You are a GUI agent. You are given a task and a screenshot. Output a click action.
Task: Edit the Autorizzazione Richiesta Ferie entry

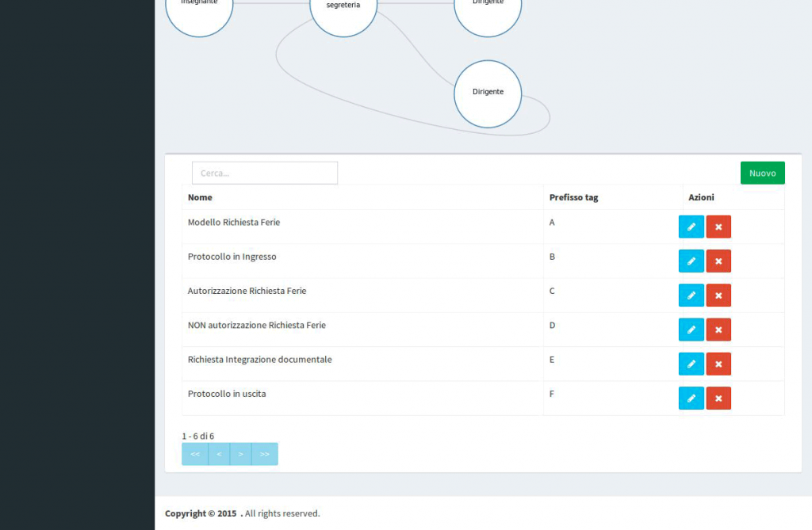click(691, 295)
